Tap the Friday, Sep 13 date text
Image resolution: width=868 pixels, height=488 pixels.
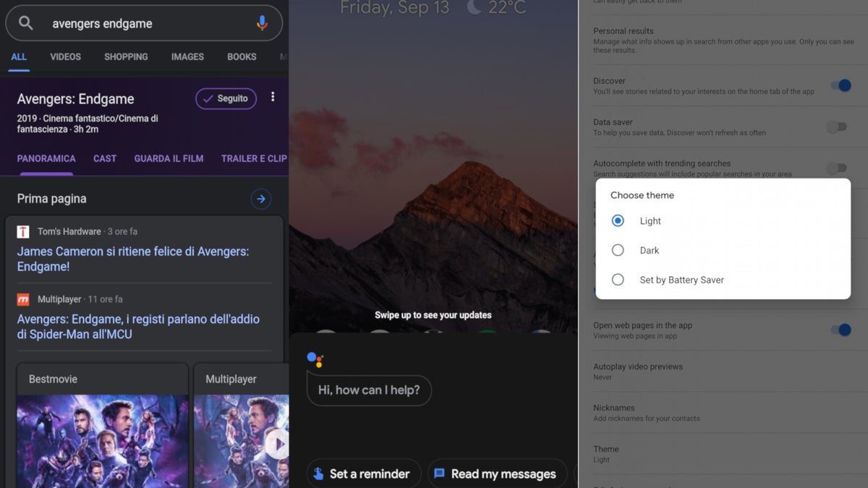pos(395,8)
